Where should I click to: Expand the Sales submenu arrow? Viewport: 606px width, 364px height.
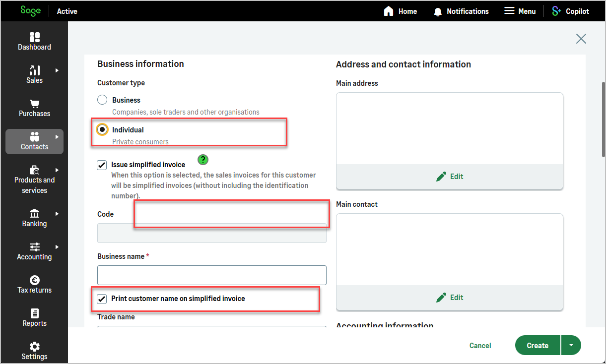pyautogui.click(x=57, y=70)
